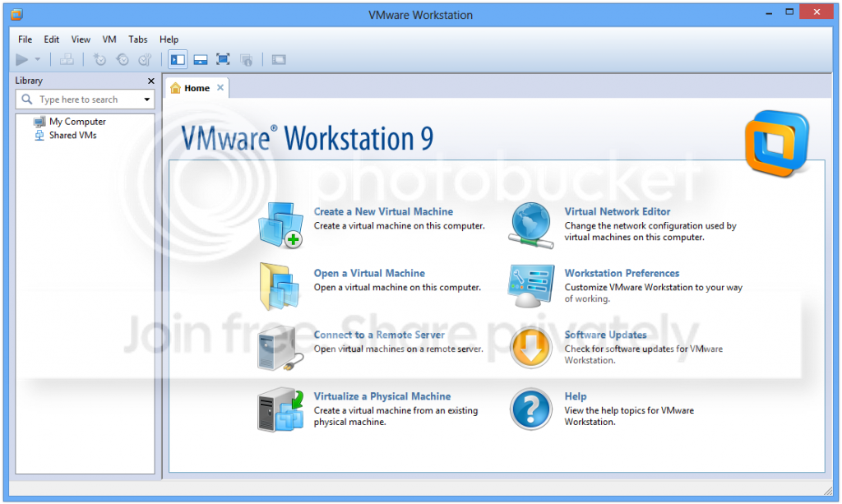Click 'Customize VMware Workstation to your way' text

(x=654, y=288)
